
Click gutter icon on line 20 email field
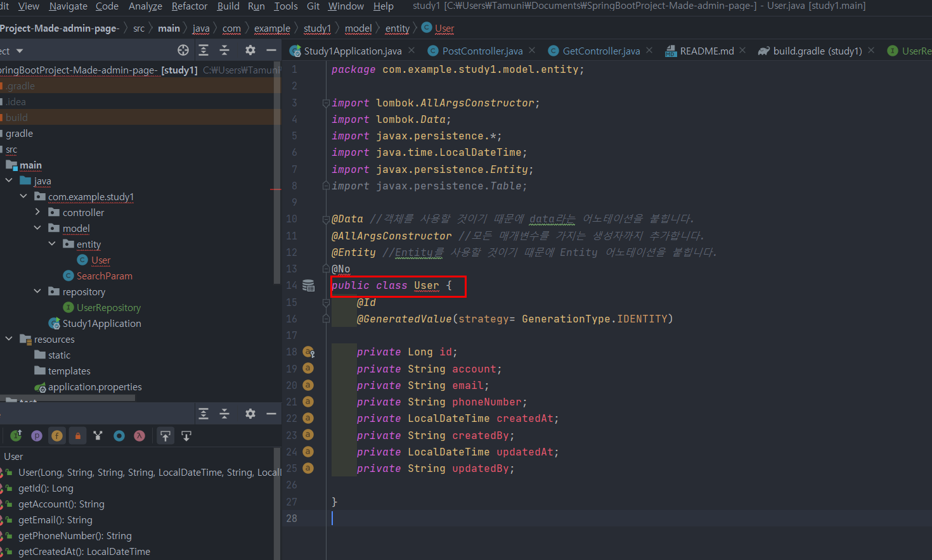pyautogui.click(x=308, y=385)
